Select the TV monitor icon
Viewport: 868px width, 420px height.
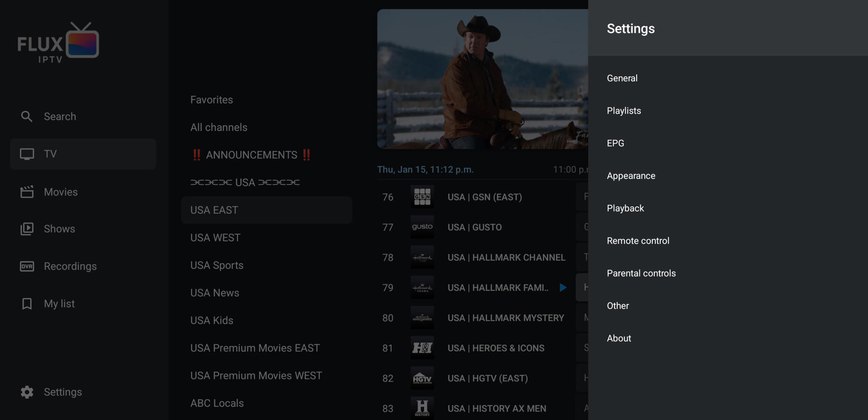[27, 154]
